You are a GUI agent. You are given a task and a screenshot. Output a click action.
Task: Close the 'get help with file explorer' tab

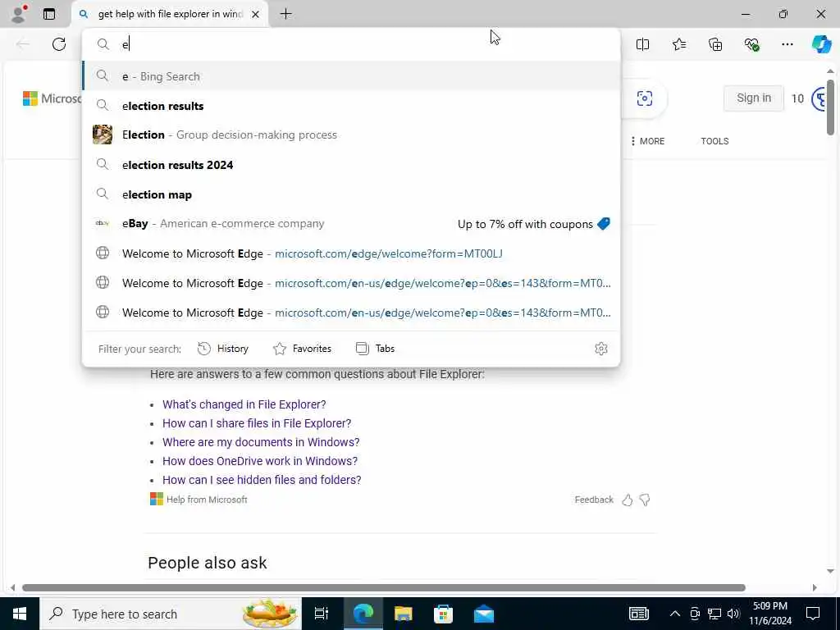(x=256, y=15)
